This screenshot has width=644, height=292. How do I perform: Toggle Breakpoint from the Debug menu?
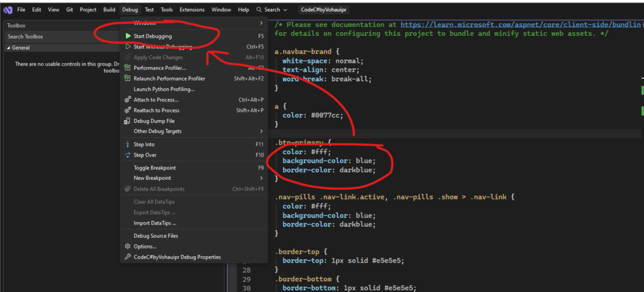click(155, 168)
